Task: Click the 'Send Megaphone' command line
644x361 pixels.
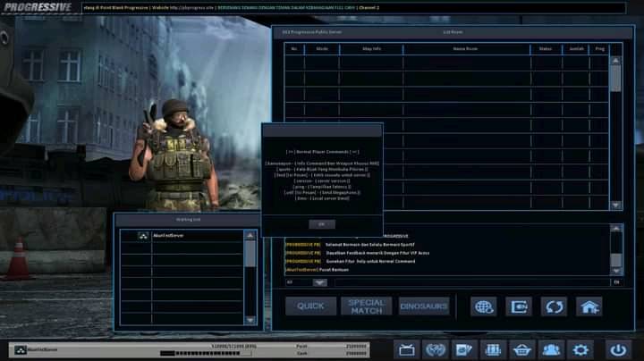Action: click(x=322, y=192)
